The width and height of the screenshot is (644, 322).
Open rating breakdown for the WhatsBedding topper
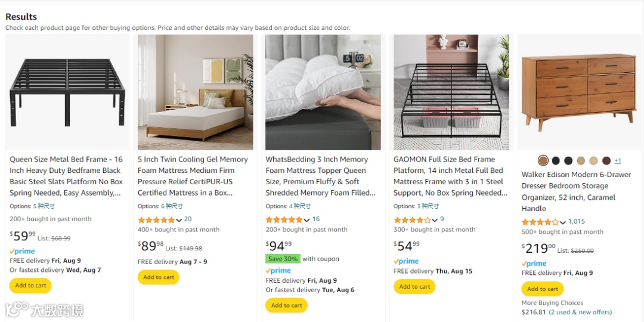point(306,219)
